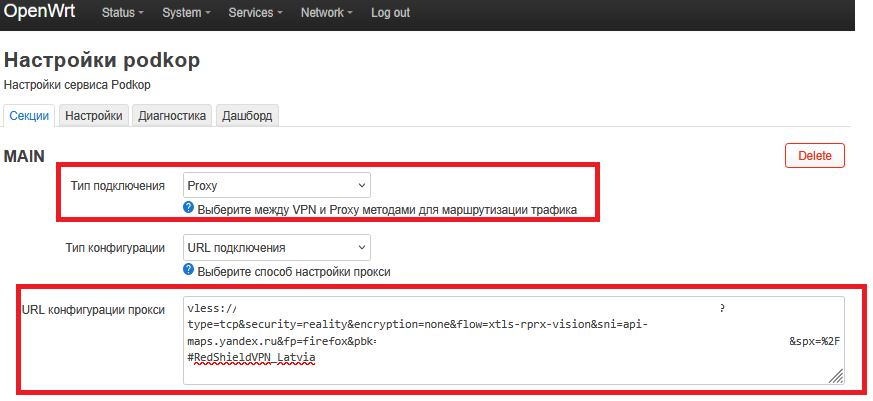Click the Log out link

pyautogui.click(x=390, y=14)
